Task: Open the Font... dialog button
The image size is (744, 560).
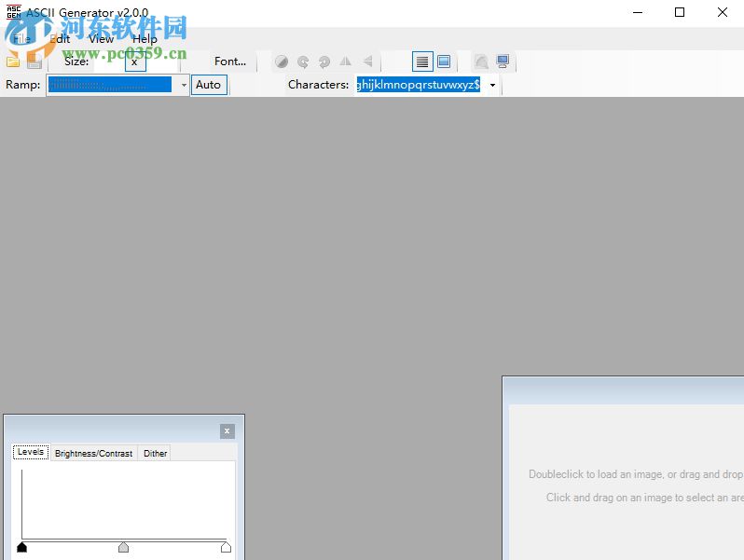Action: click(230, 61)
